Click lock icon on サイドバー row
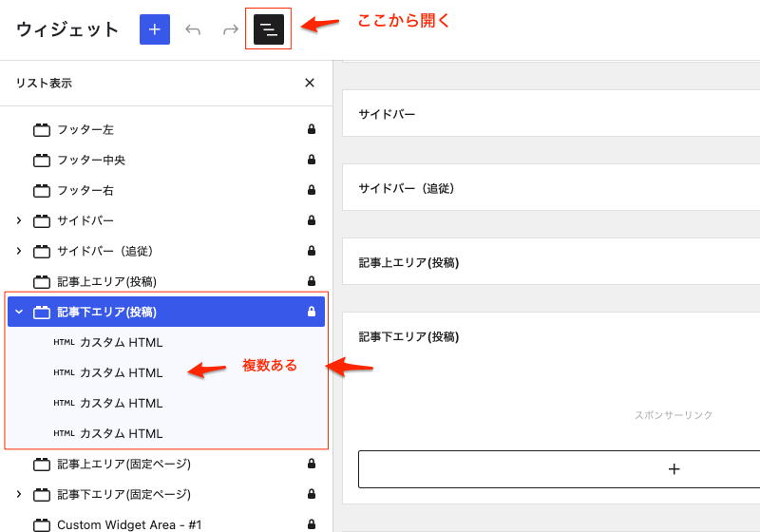 tap(312, 220)
